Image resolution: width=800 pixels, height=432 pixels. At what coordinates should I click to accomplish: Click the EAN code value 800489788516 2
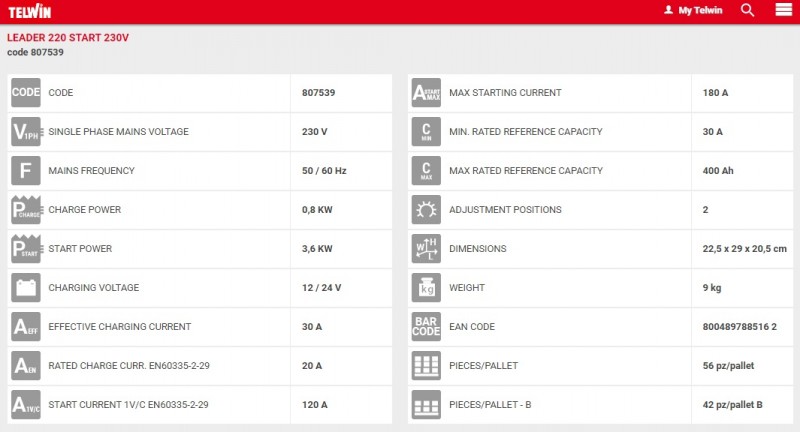tap(740, 327)
